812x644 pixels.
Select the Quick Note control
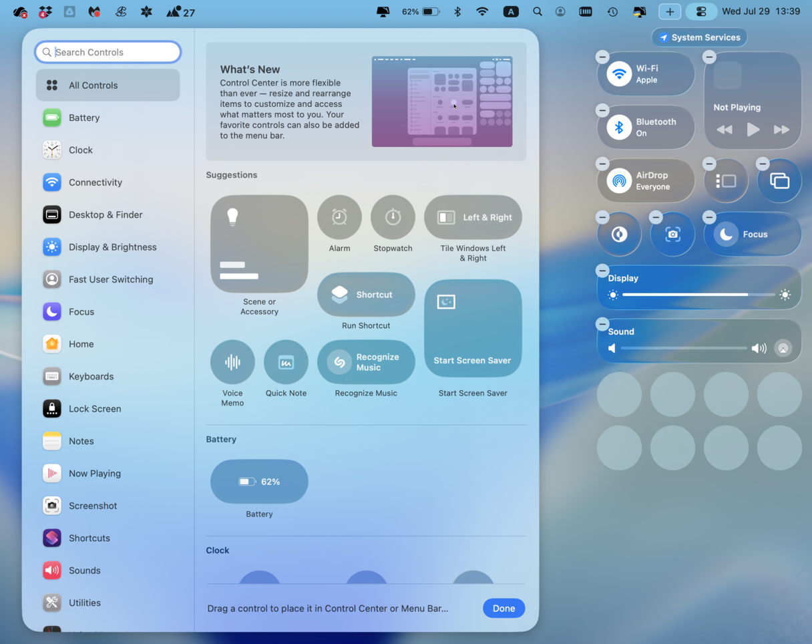point(286,362)
